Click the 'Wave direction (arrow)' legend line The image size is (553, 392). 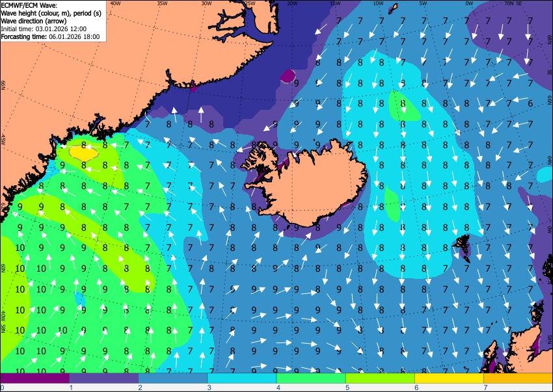[33, 21]
